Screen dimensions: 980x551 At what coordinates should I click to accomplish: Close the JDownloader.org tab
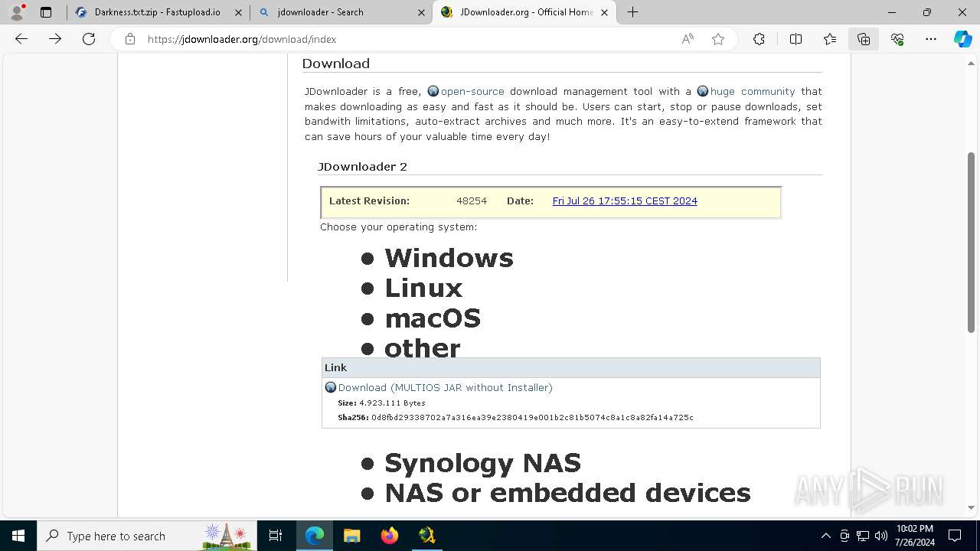point(605,12)
